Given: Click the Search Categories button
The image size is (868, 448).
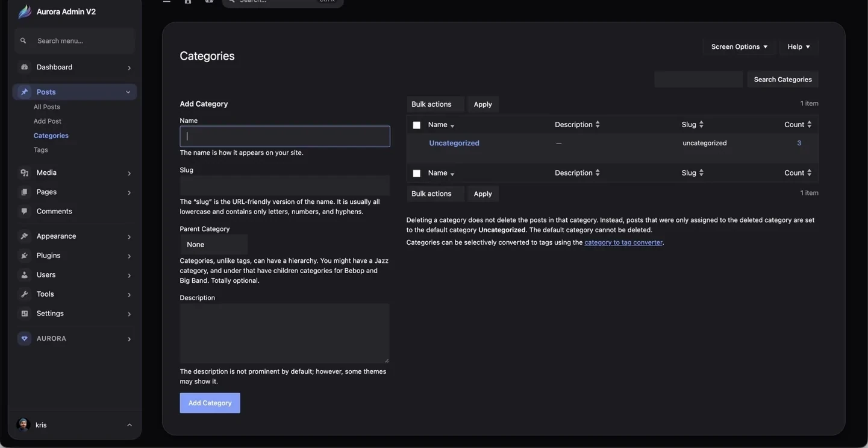Looking at the screenshot, I should coord(782,79).
